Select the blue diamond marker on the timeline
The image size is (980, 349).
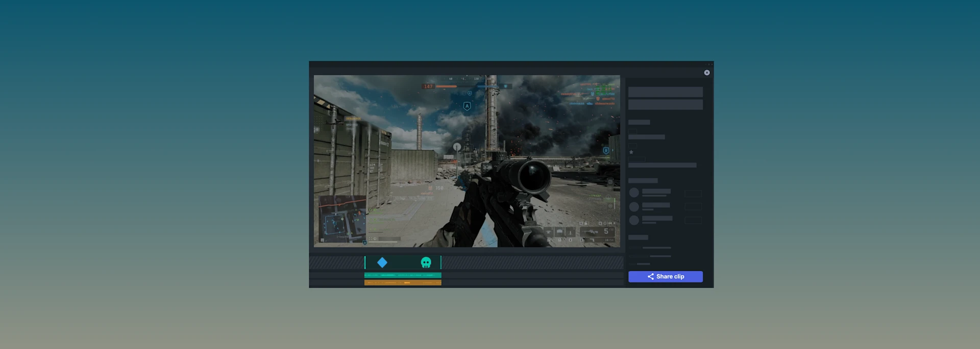point(382,263)
